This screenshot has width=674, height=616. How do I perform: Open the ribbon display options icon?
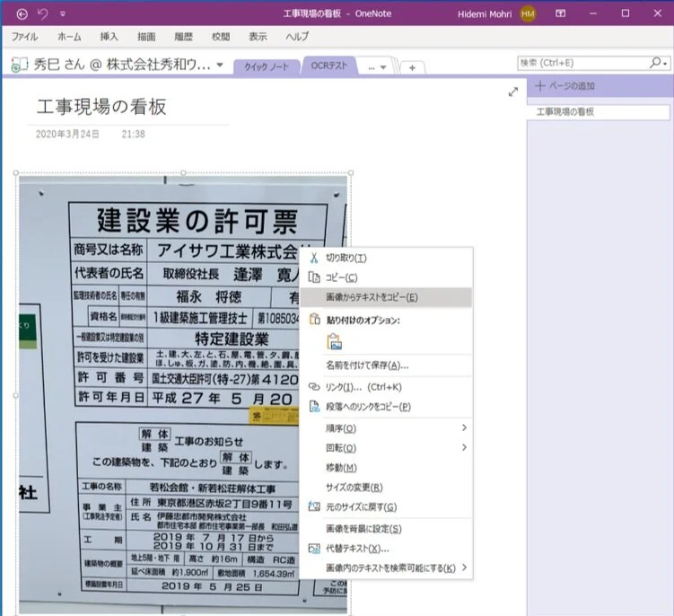[x=560, y=13]
